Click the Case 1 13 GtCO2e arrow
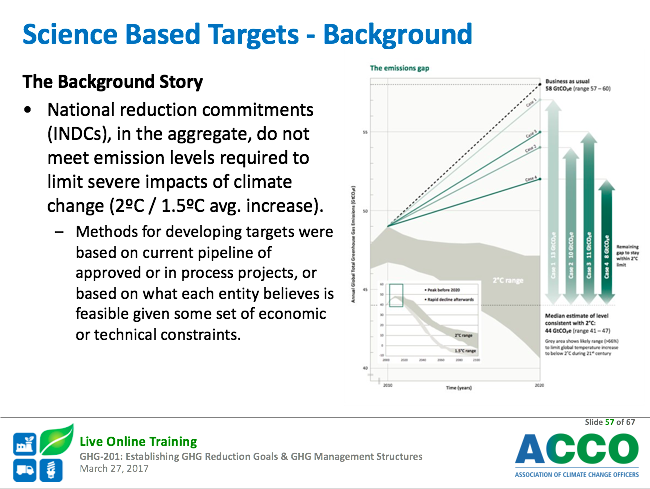Viewport: 650px width, 489px height. tap(553, 202)
